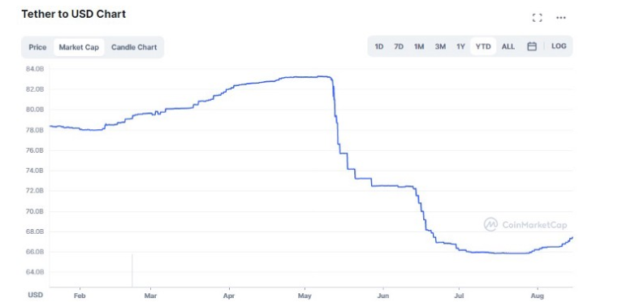The height and width of the screenshot is (307, 644).
Task: Open fullscreen chart view icon
Action: click(537, 18)
